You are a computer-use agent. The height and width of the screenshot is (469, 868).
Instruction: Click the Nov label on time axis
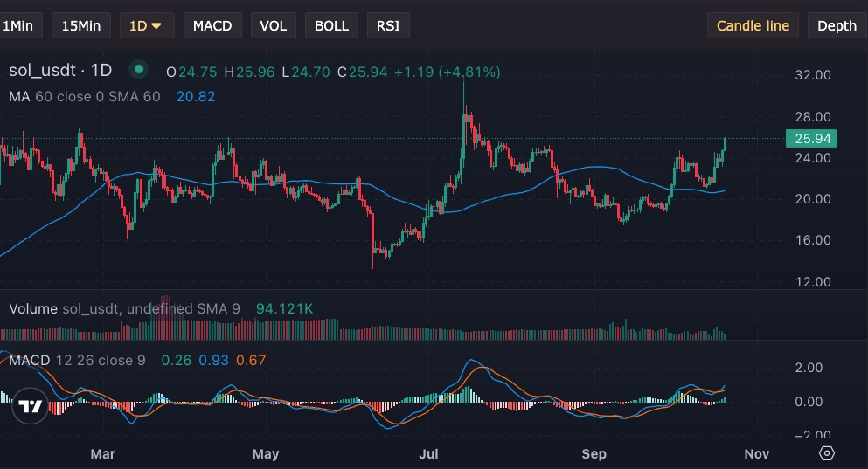[x=757, y=454]
